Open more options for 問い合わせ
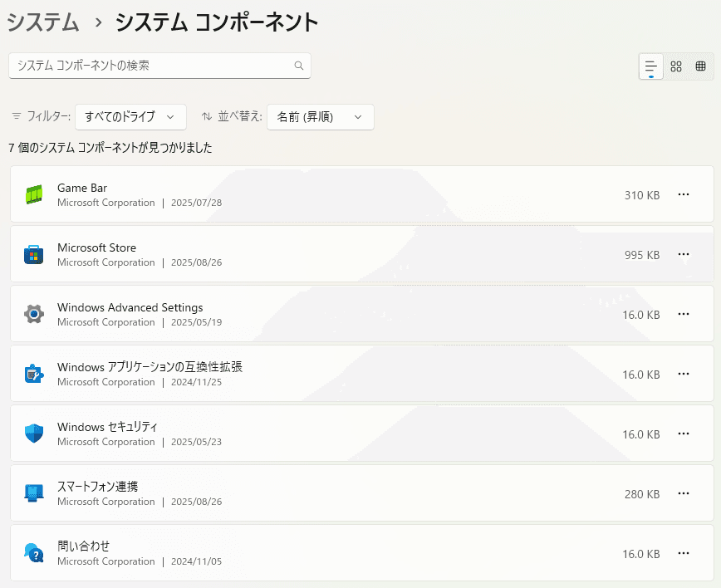 pos(684,553)
